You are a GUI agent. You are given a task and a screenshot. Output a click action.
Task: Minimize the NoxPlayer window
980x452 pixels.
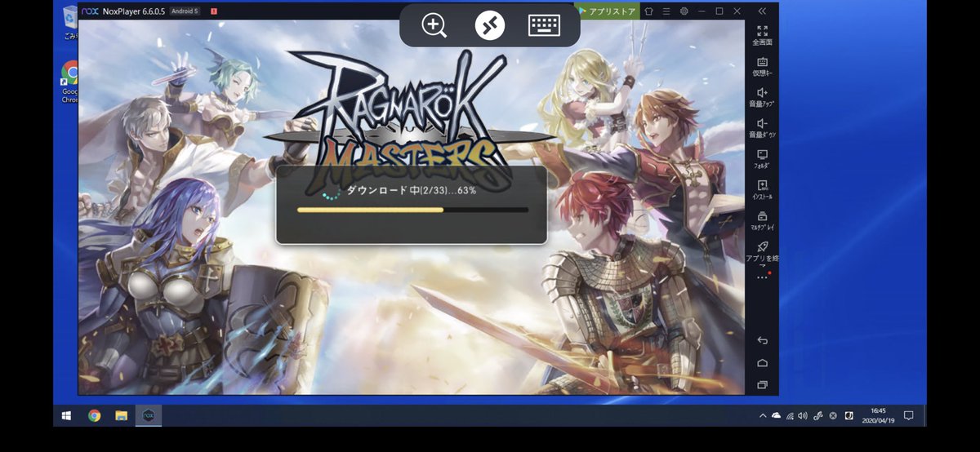702,11
